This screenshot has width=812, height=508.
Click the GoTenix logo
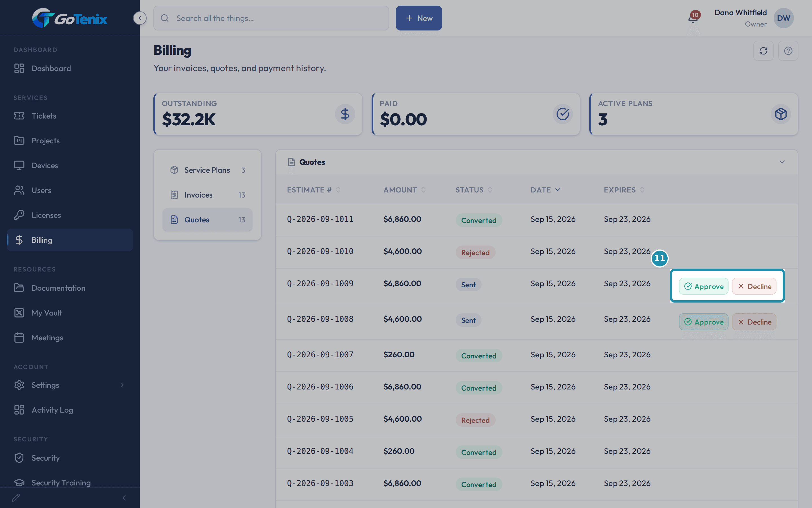pos(70,18)
